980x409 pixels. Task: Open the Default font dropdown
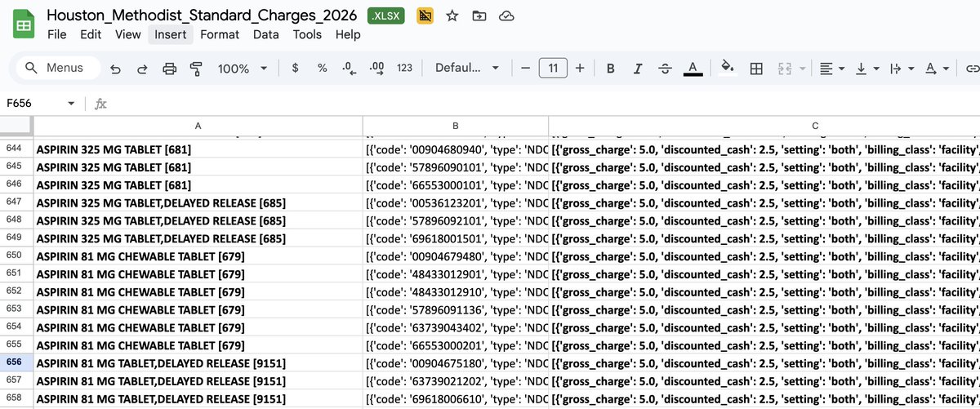(x=469, y=69)
